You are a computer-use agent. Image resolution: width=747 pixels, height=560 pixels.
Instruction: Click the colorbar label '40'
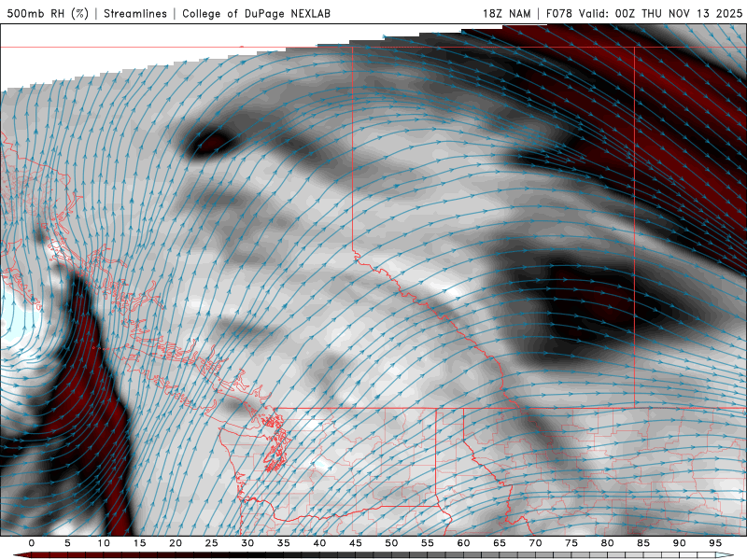(x=319, y=543)
